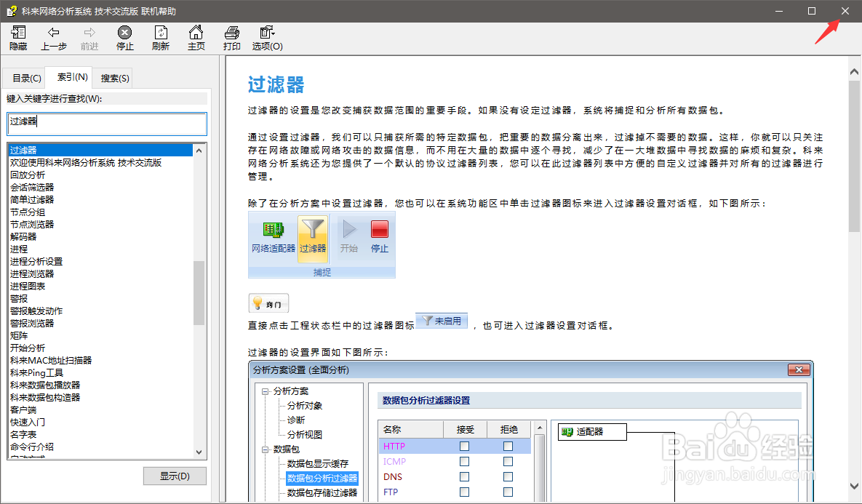
Task: Toggle the HTTP 接受 checkbox
Action: click(465, 447)
